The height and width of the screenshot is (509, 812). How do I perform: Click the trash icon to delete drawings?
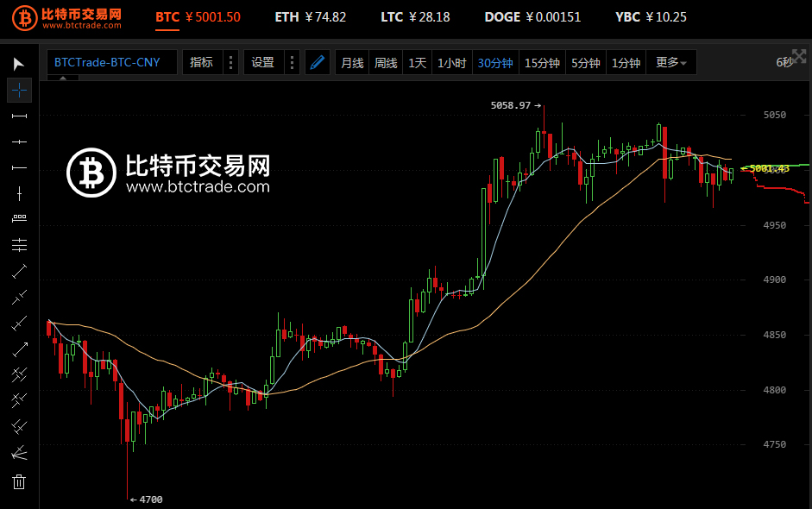(19, 482)
